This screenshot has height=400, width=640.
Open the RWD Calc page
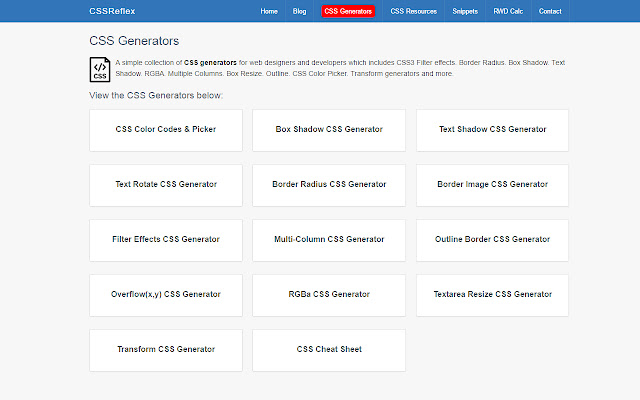(508, 11)
